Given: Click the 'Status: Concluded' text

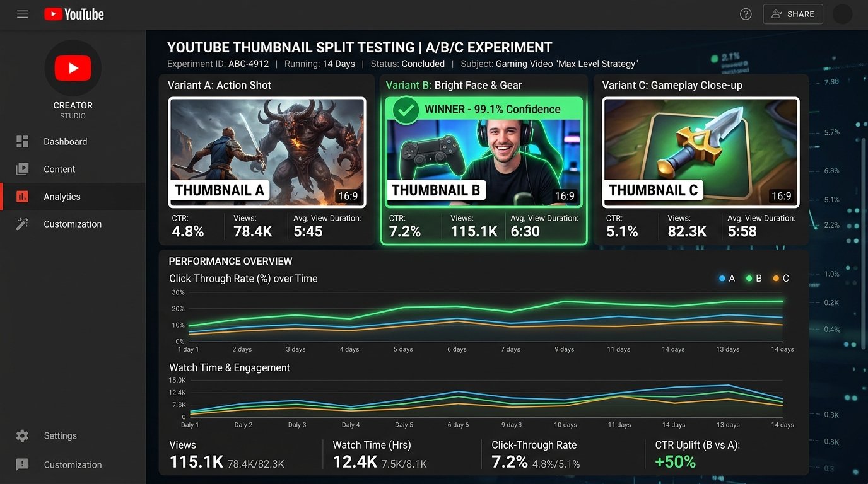Looking at the screenshot, I should click(x=408, y=64).
